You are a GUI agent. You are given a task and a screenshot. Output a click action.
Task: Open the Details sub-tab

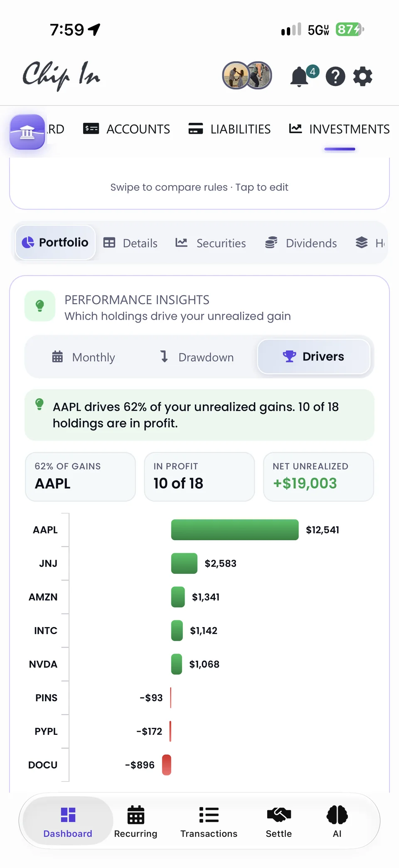click(x=131, y=243)
